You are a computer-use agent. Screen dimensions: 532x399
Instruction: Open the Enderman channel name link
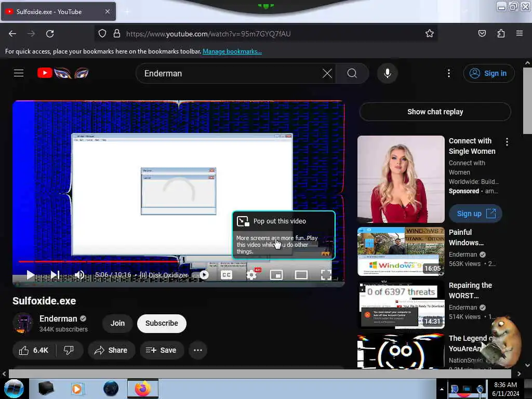58,318
